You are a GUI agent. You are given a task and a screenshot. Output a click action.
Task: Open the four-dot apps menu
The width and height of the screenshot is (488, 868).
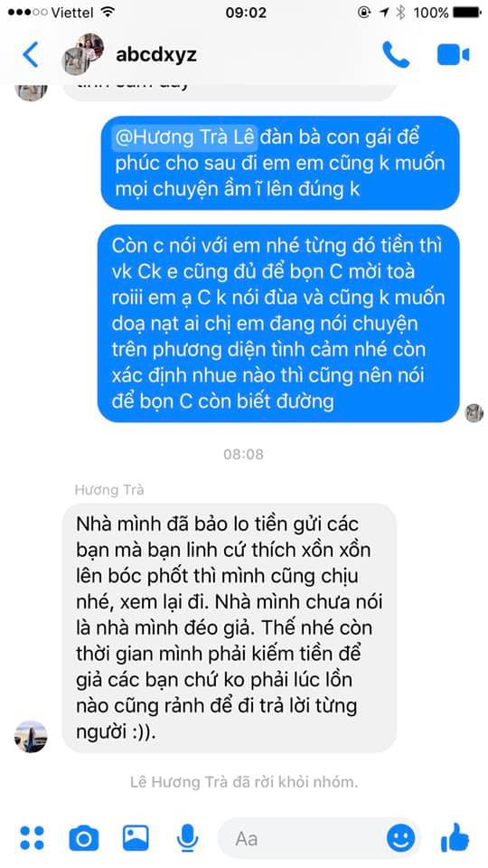click(x=33, y=837)
